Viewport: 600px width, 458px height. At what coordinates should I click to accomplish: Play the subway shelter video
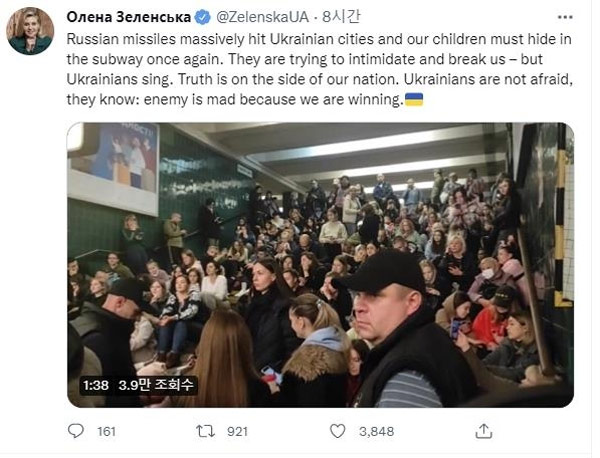320,265
